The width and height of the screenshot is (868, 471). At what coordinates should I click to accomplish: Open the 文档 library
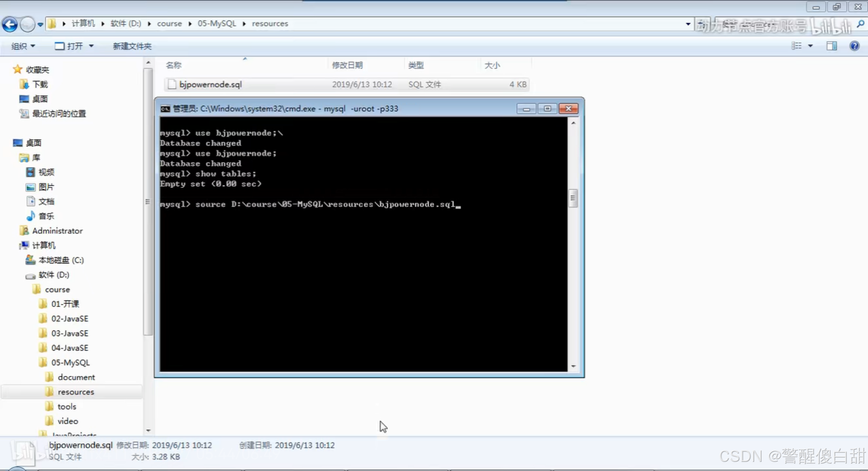tap(46, 201)
